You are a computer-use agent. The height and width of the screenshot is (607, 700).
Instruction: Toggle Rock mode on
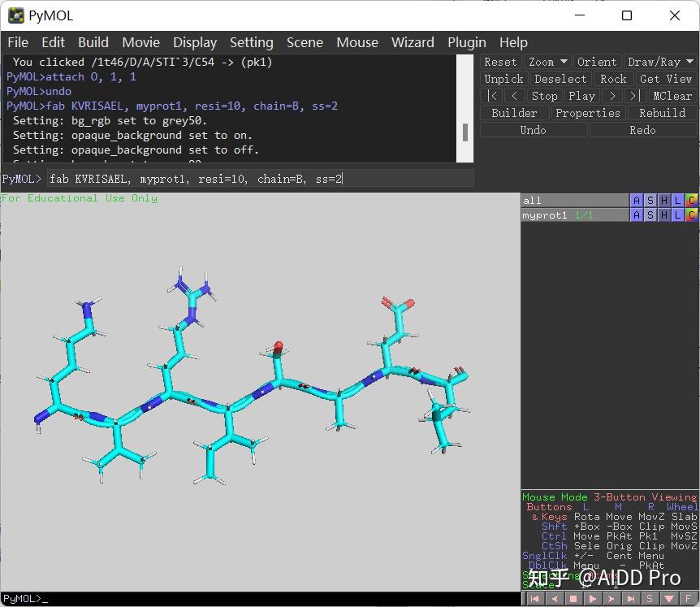[x=613, y=79]
